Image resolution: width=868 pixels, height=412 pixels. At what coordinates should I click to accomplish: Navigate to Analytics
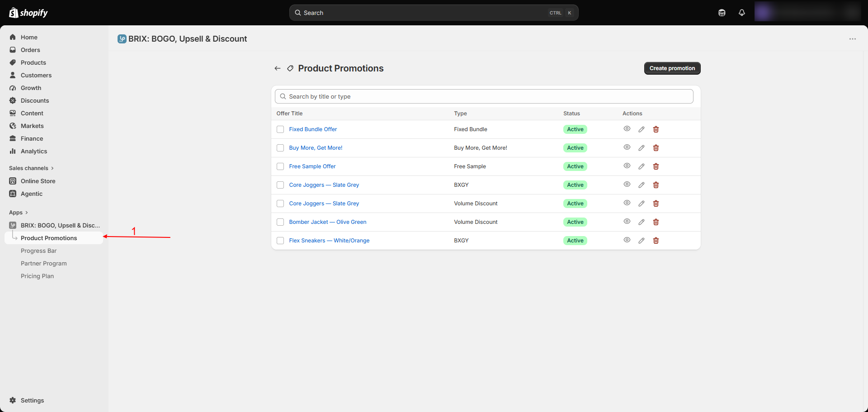click(34, 151)
